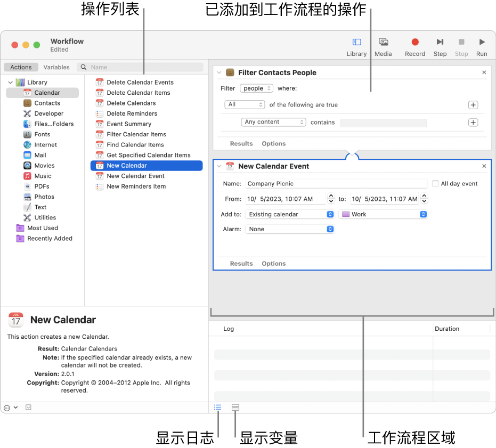The width and height of the screenshot is (496, 448).
Task: Add condition next to contains field
Action: tap(473, 123)
